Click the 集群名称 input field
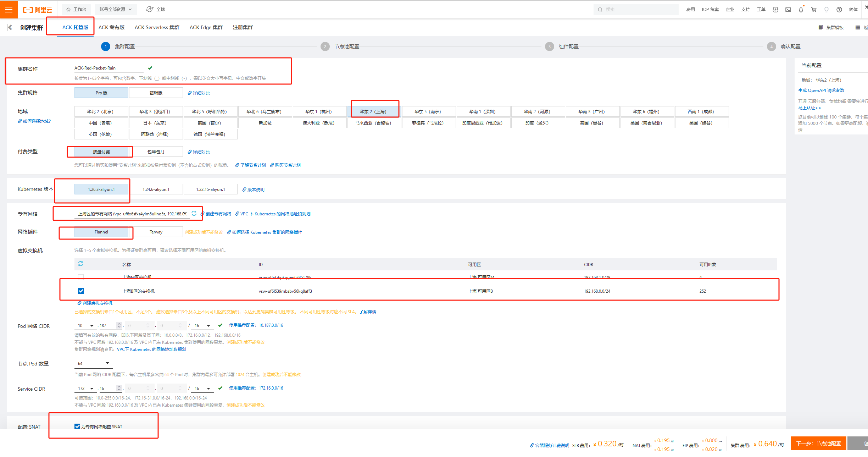This screenshot has width=868, height=457. coord(108,68)
